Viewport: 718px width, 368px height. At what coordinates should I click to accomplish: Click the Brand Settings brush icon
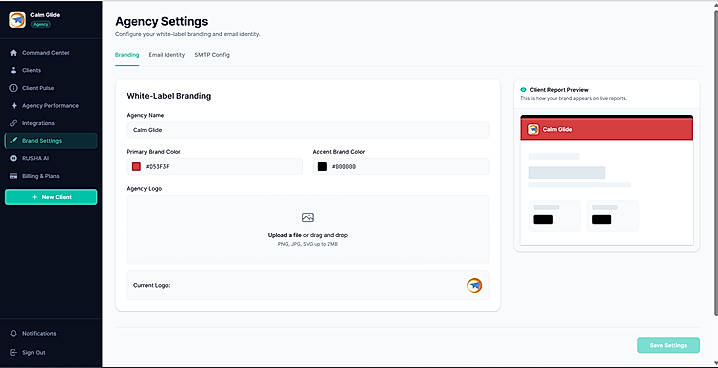tap(13, 141)
